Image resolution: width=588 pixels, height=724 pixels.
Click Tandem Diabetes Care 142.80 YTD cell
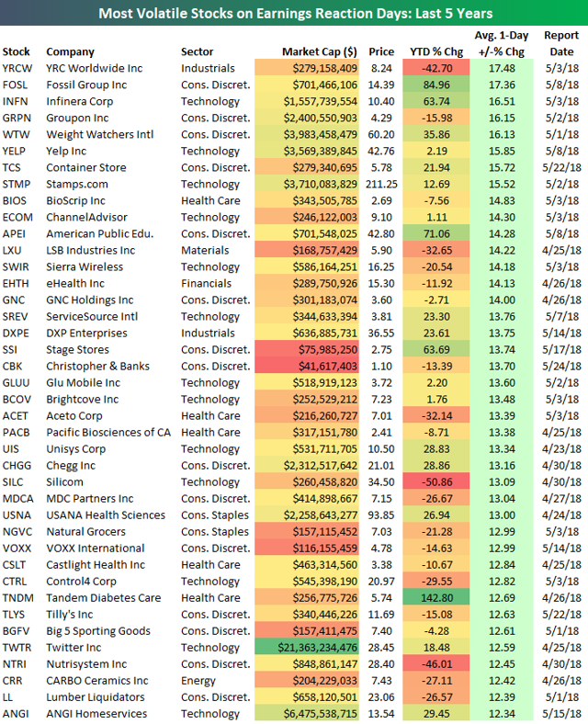436,598
